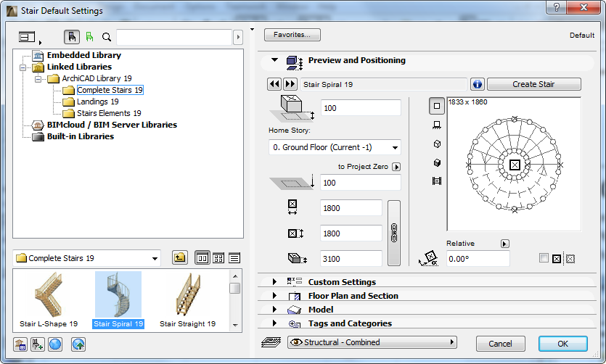
Task: Select Embedded Library in the tree
Action: coord(84,55)
